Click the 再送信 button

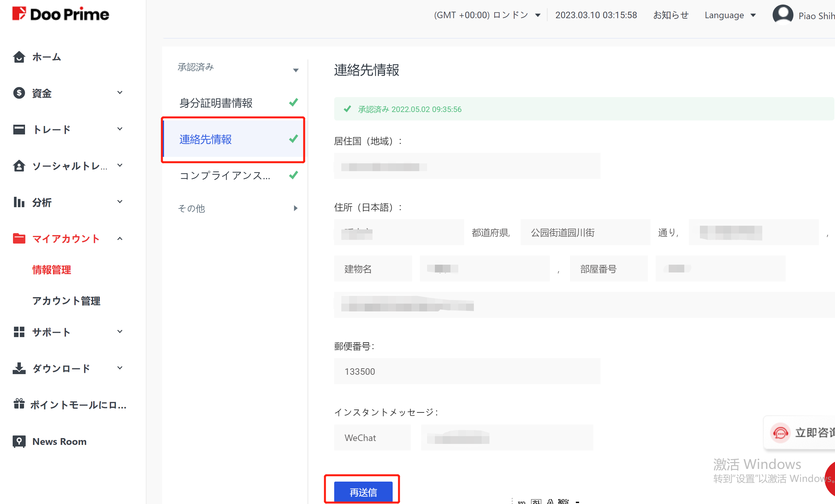point(363,491)
